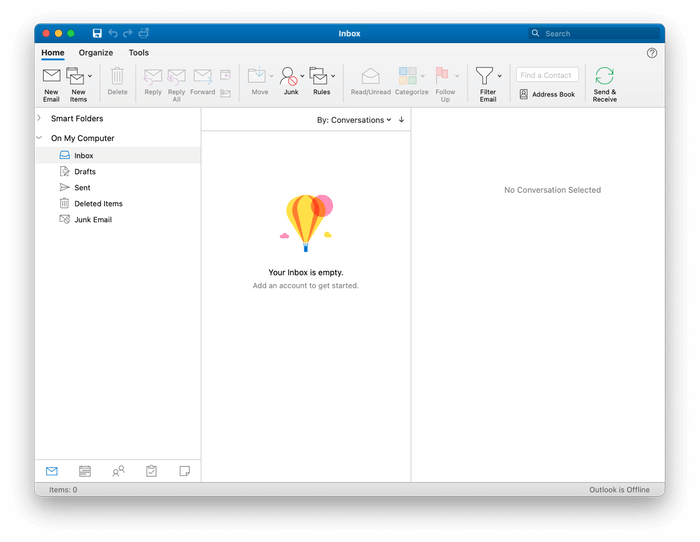Click the Move icon

tap(257, 76)
